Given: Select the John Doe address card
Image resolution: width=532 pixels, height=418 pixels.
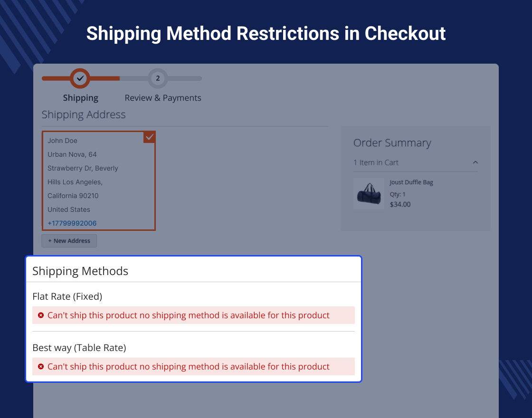Looking at the screenshot, I should [x=98, y=181].
